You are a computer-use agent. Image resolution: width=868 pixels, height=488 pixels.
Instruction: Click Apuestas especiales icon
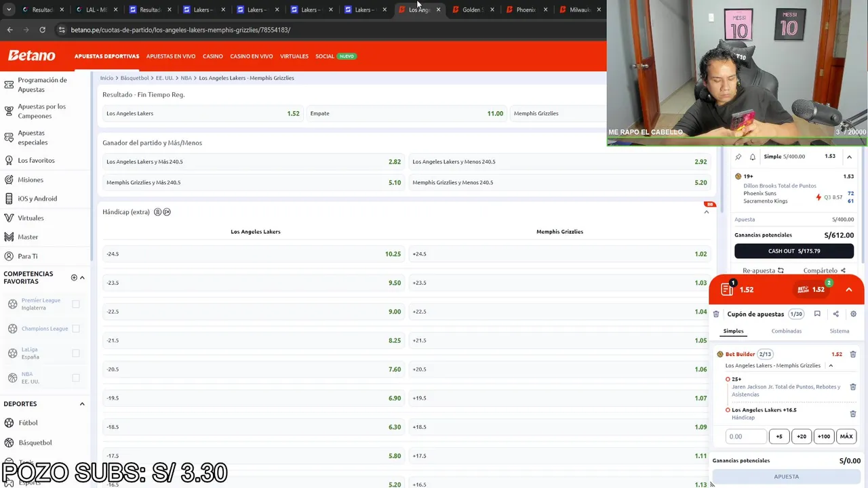[x=9, y=138]
